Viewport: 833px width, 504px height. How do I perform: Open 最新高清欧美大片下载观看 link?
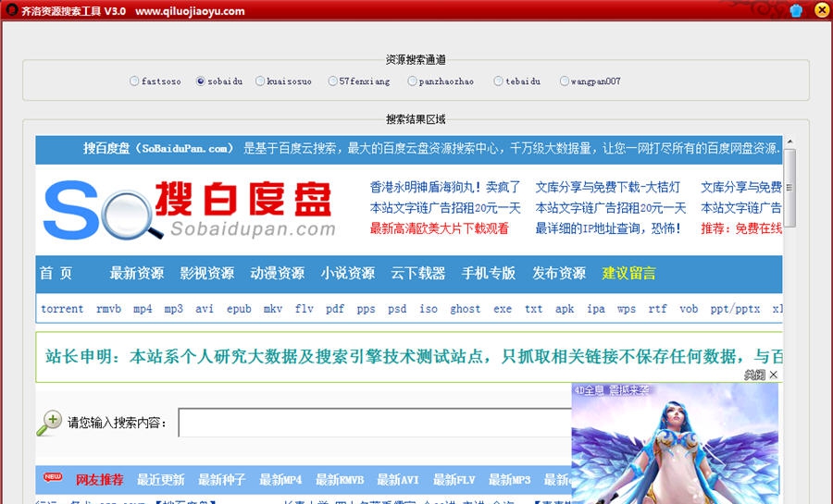click(x=440, y=228)
